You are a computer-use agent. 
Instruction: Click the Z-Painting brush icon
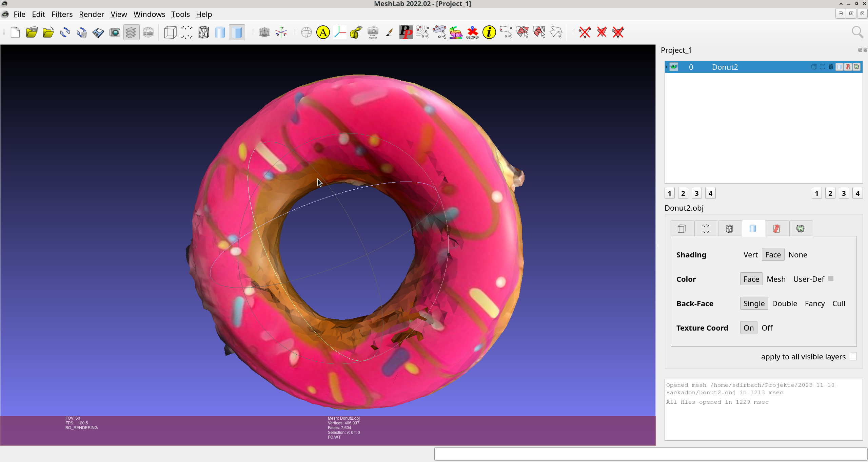[389, 33]
